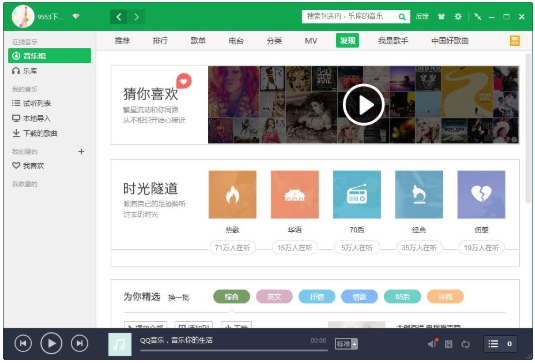Screen dimensions: 535x363
Task: Add a new playlist with plus icon
Action: (x=81, y=151)
